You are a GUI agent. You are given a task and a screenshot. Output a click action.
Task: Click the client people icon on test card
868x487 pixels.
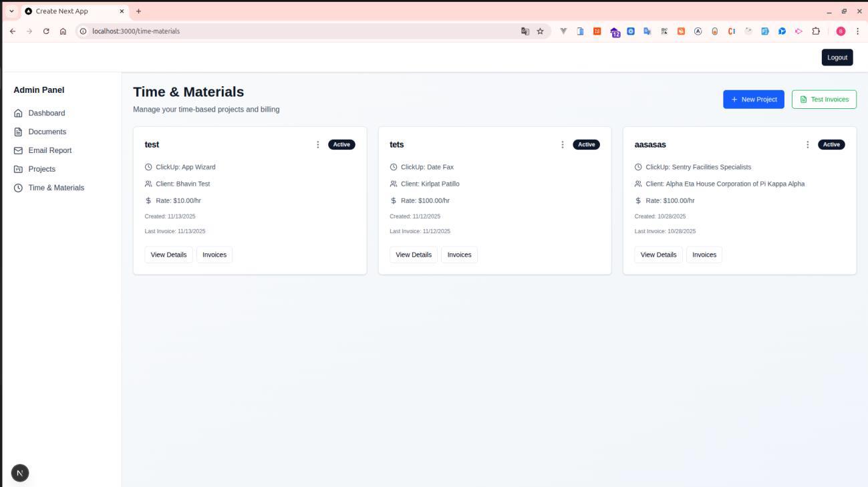(x=150, y=183)
